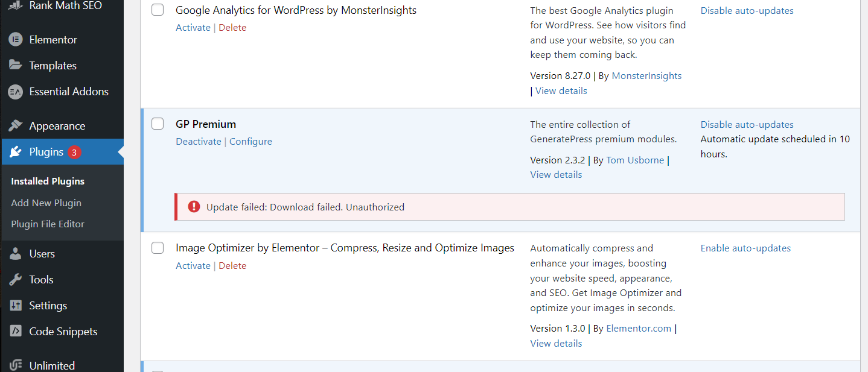Image resolution: width=868 pixels, height=372 pixels.
Task: Open GP Premium Configure link
Action: (x=251, y=142)
